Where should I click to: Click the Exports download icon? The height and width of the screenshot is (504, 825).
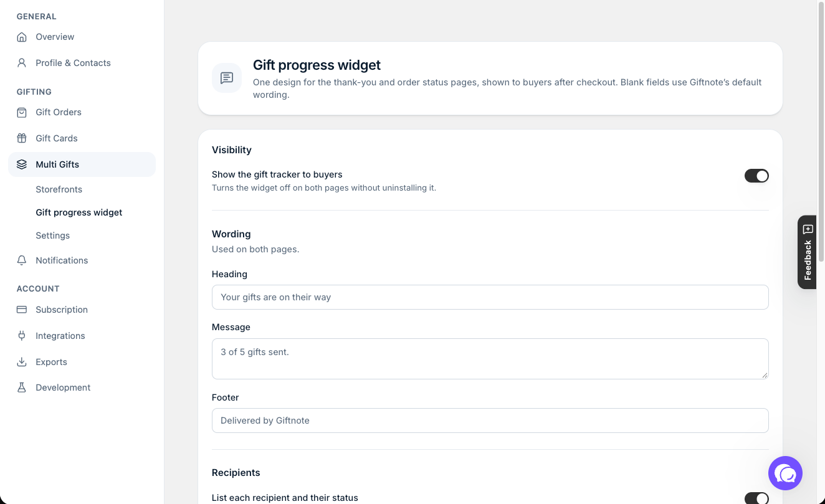[22, 362]
